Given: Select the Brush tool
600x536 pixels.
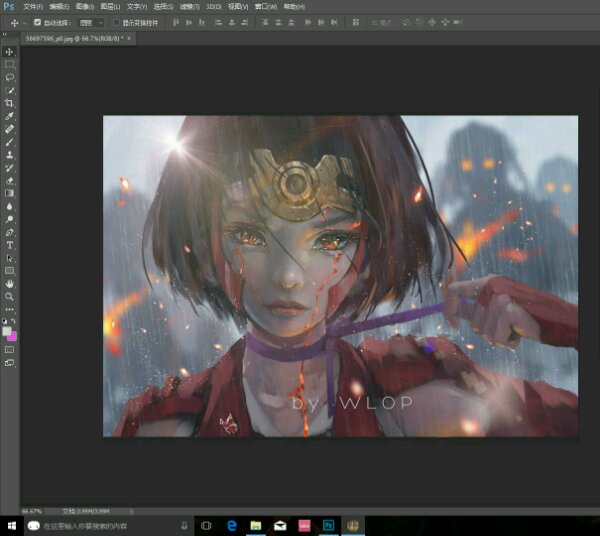Looking at the screenshot, I should coord(9,142).
